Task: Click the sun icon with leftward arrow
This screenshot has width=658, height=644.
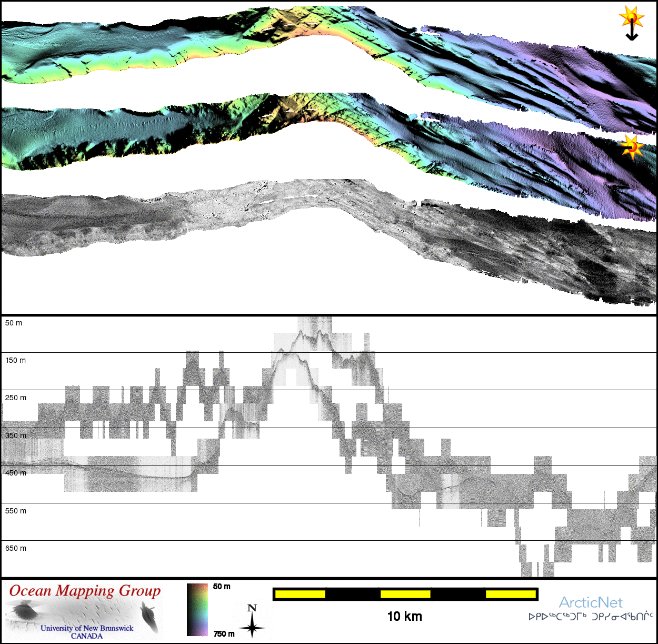Action: click(x=631, y=147)
